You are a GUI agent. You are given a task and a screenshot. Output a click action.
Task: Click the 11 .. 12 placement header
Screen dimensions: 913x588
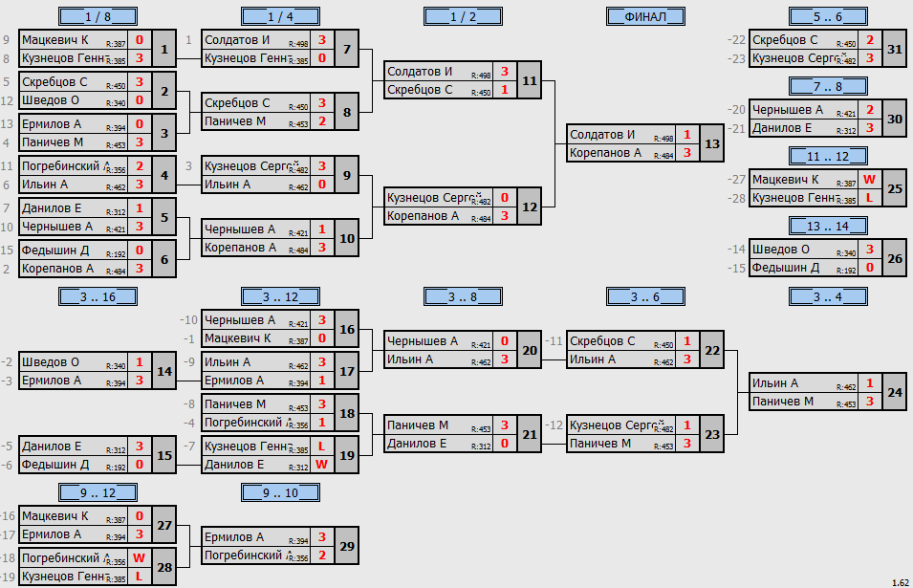(828, 156)
